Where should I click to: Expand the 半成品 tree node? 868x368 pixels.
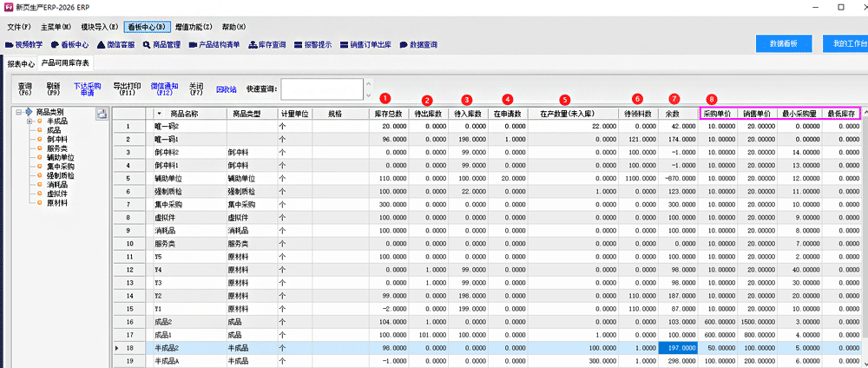(30, 122)
